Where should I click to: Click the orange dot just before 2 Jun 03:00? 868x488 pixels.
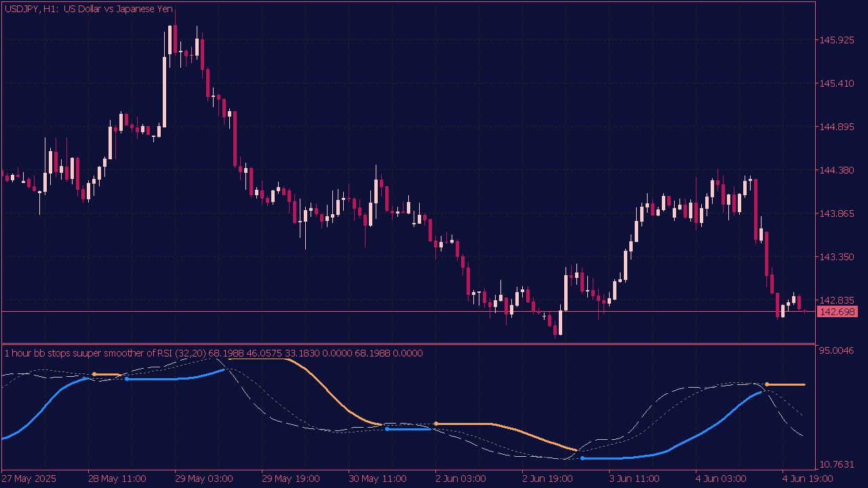click(436, 424)
